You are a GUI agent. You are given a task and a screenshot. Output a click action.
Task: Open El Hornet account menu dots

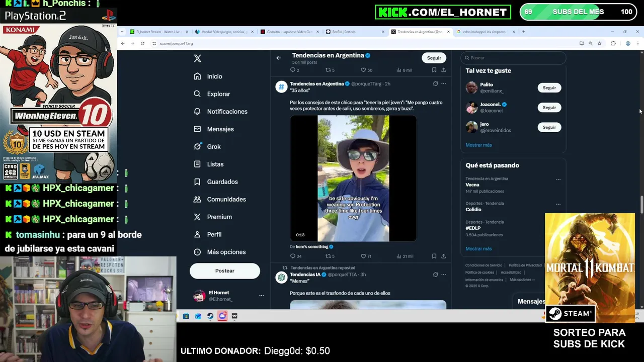coord(261,296)
